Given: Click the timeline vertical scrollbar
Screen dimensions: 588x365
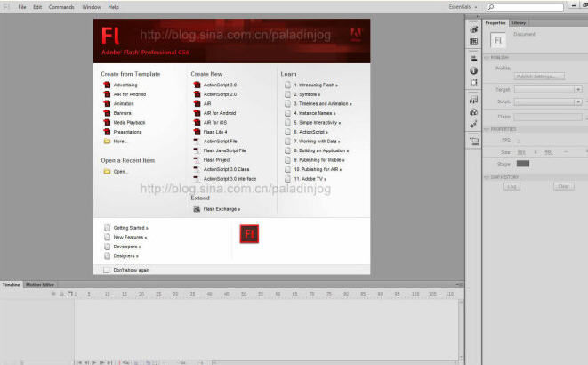Looking at the screenshot, I should tap(461, 330).
